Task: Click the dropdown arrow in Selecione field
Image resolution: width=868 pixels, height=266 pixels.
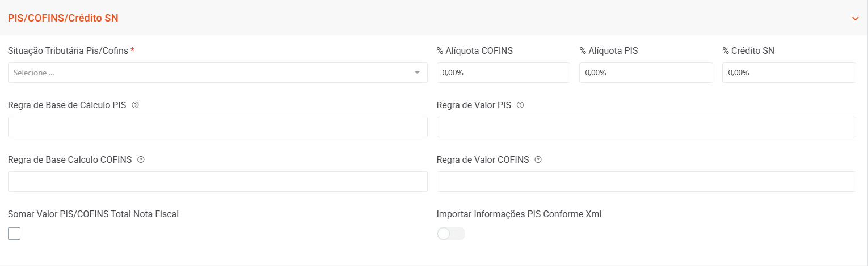Action: pos(417,73)
